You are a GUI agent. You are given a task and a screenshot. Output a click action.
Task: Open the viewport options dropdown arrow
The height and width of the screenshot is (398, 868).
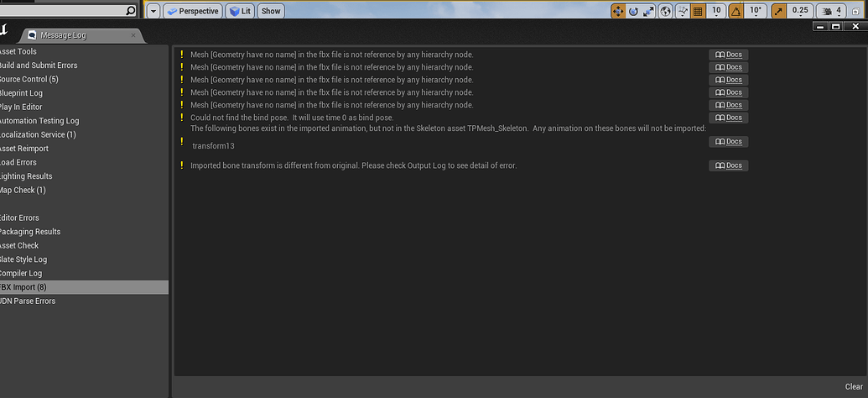tap(153, 11)
